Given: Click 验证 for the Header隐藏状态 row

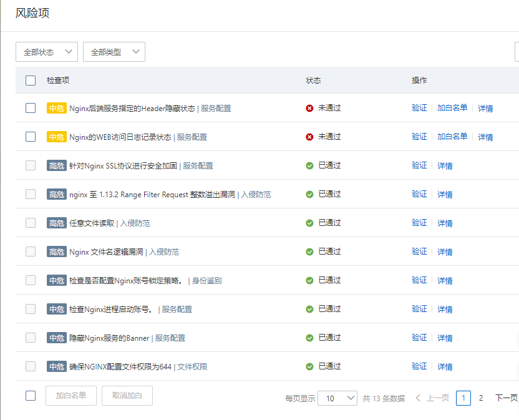Looking at the screenshot, I should pyautogui.click(x=419, y=108).
